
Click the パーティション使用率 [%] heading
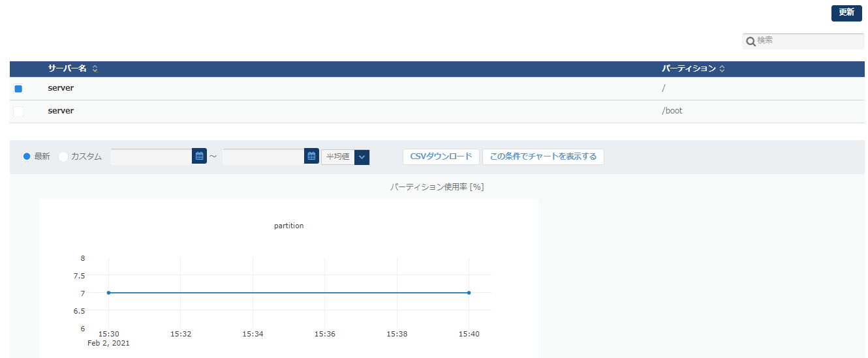437,187
